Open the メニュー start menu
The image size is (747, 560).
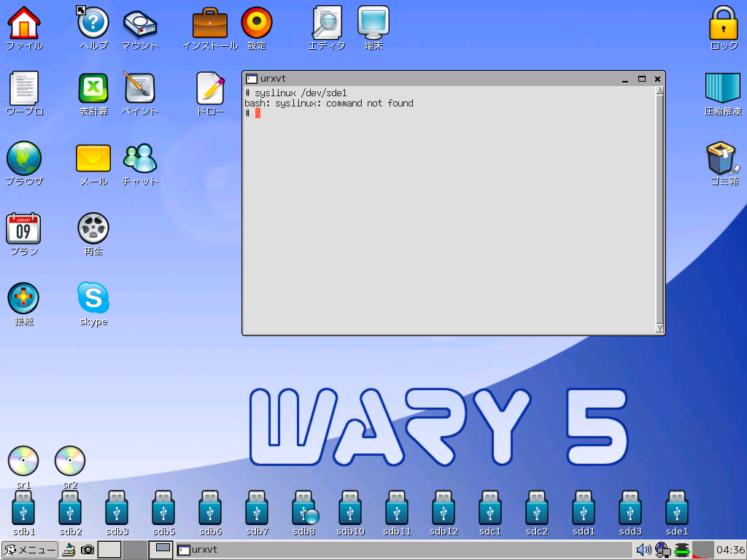pyautogui.click(x=29, y=550)
